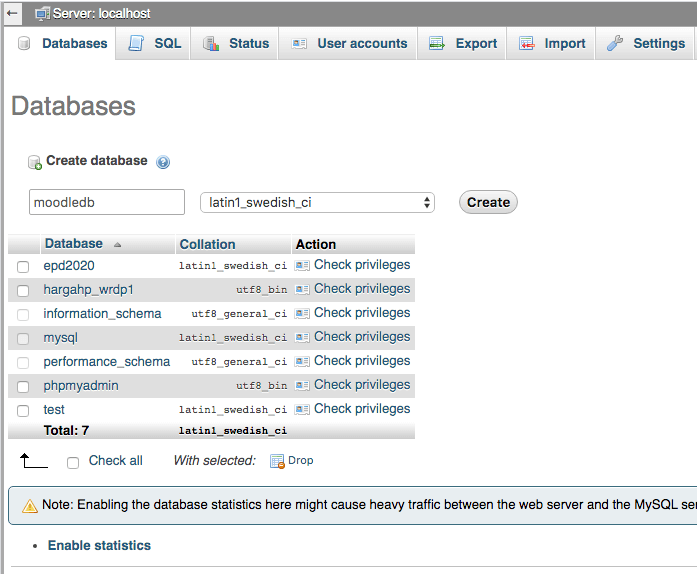Click the Drop database icon
Viewport: 697px width, 574px height.
pyautogui.click(x=278, y=461)
